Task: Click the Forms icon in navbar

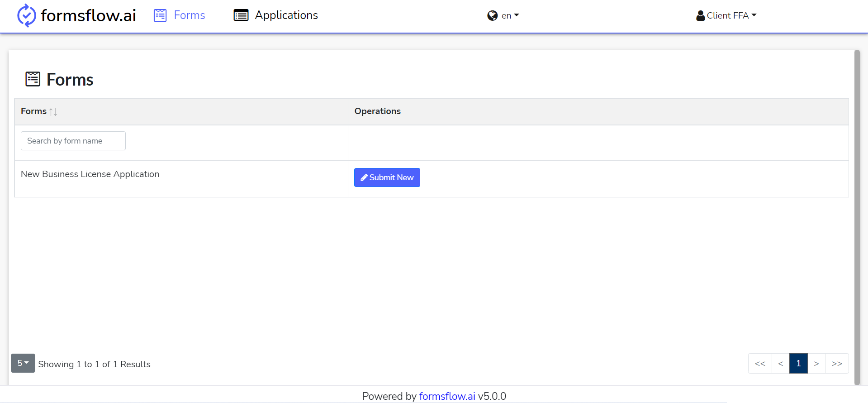Action: (160, 15)
